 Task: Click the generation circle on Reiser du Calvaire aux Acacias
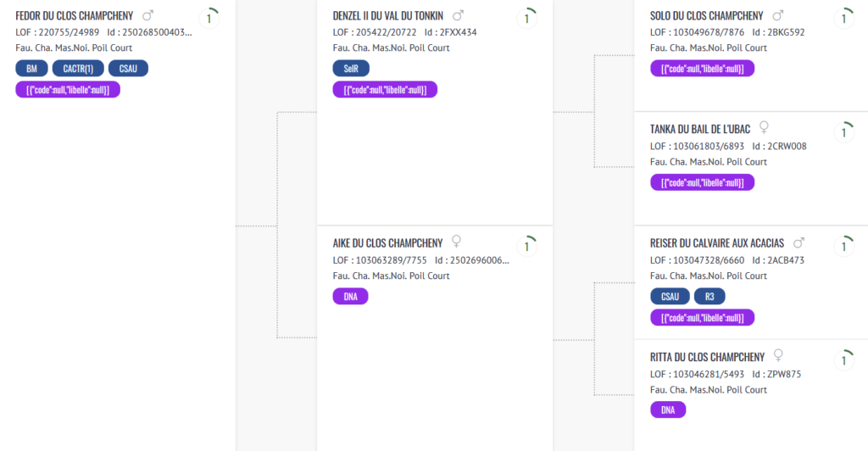coord(844,247)
